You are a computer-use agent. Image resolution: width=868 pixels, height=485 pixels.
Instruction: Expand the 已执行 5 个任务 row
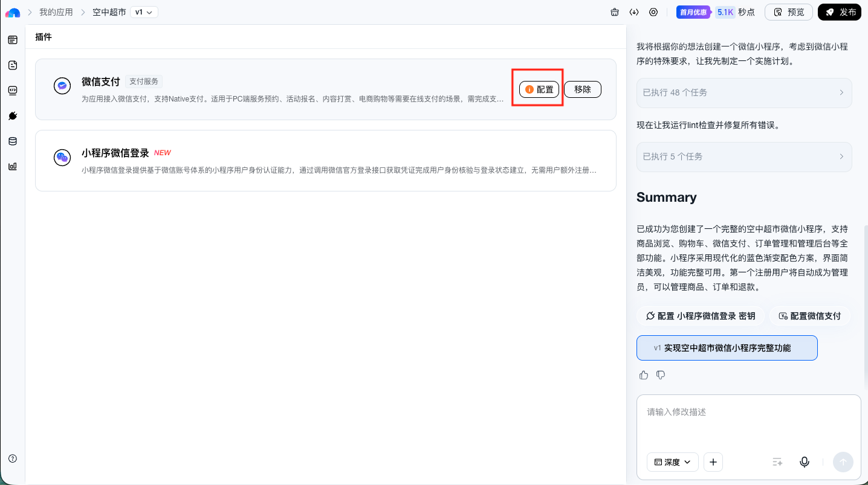tap(744, 156)
